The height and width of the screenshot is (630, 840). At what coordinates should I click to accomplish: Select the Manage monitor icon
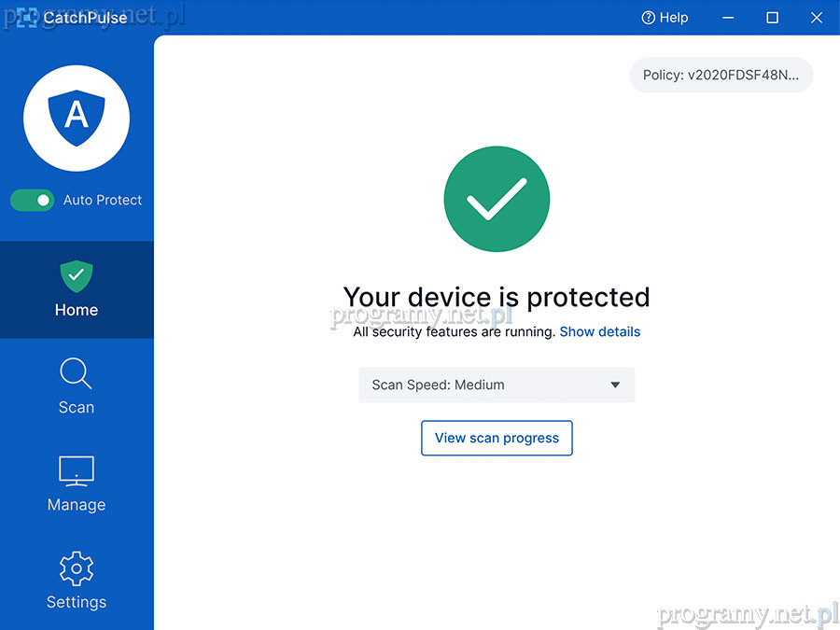click(x=76, y=471)
